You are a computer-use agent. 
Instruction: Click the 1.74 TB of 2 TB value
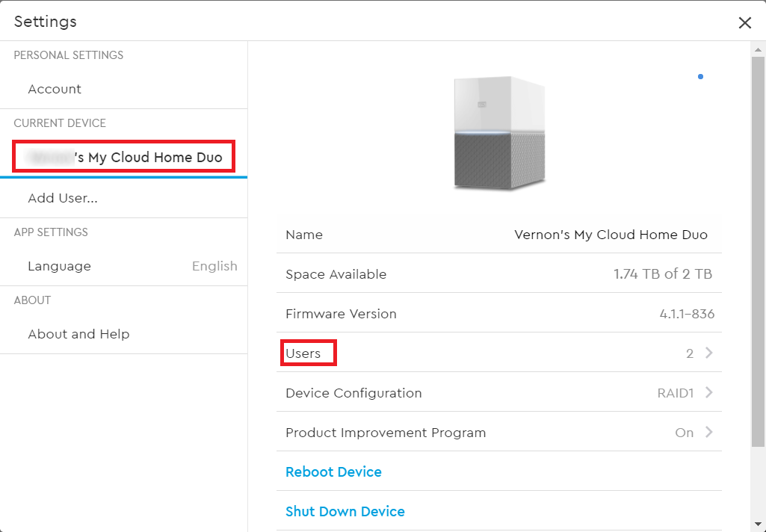663,274
